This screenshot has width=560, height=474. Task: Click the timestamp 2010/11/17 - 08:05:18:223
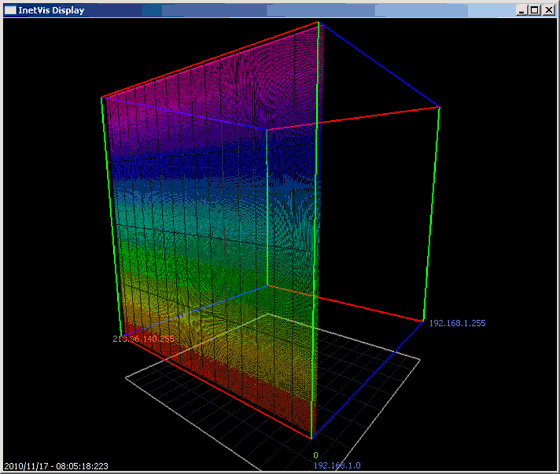56,466
